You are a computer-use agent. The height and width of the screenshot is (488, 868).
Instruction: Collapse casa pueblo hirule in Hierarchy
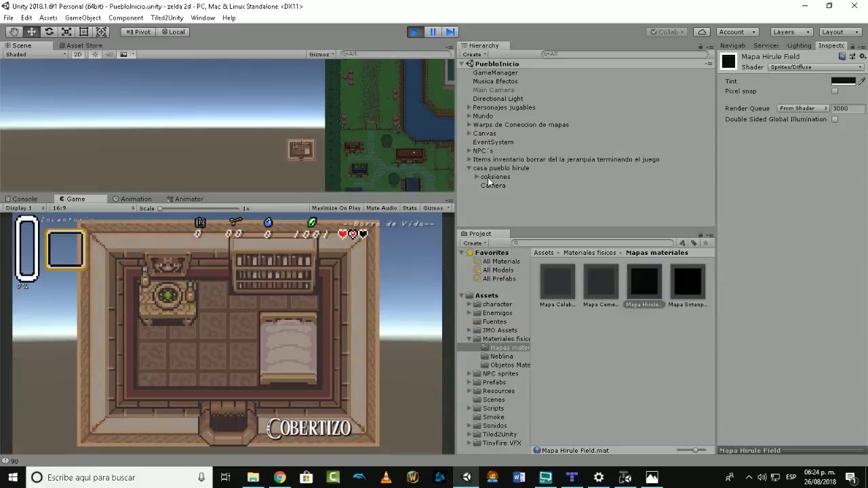469,168
